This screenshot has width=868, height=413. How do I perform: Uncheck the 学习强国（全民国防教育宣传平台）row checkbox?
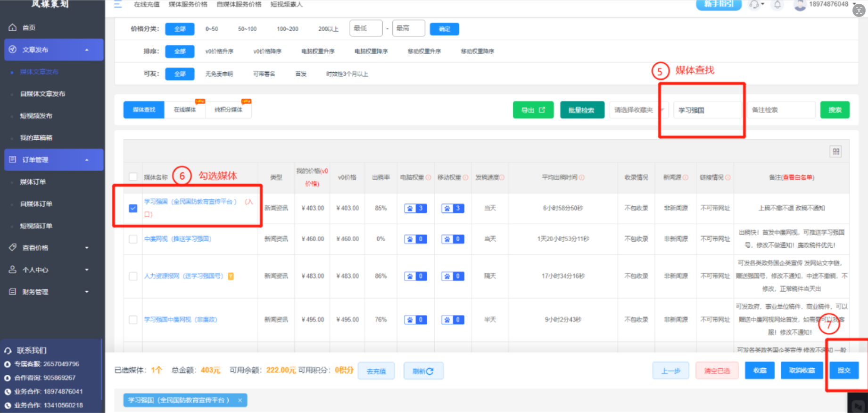click(x=133, y=208)
